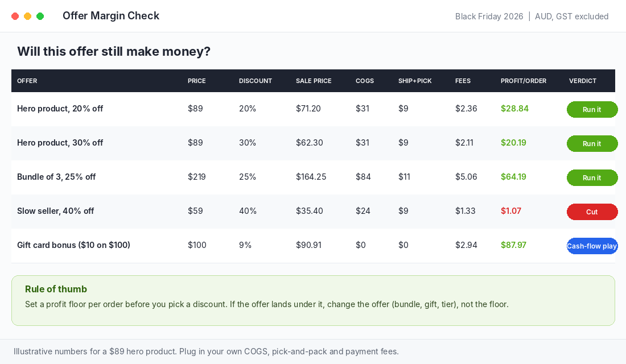Image resolution: width=626 pixels, height=364 pixels.
Task: Click the $219 price cell
Action: pos(197,177)
